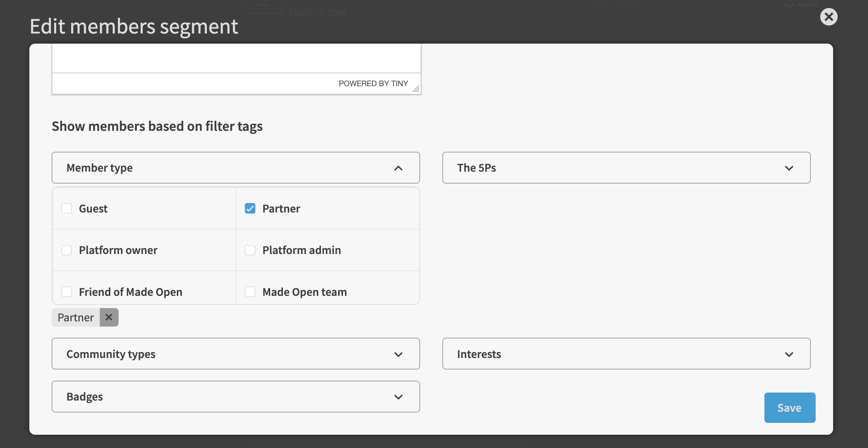Enable the Guest member type checkbox
Screen dimensions: 868x448
point(67,208)
